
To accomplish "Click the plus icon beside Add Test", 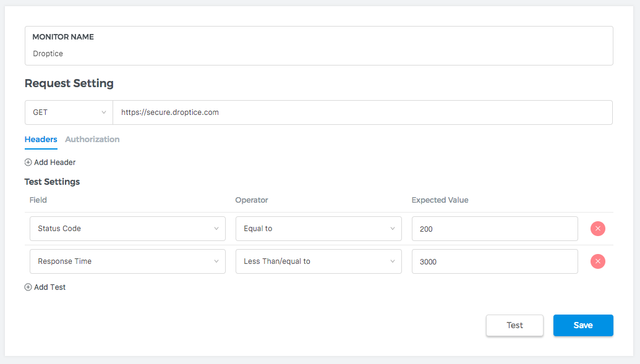I will pos(28,287).
